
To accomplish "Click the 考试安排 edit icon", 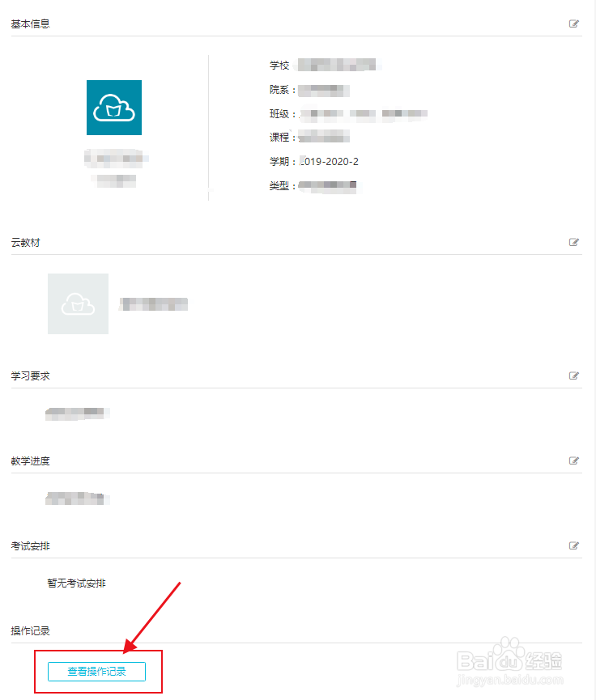I will 573,545.
